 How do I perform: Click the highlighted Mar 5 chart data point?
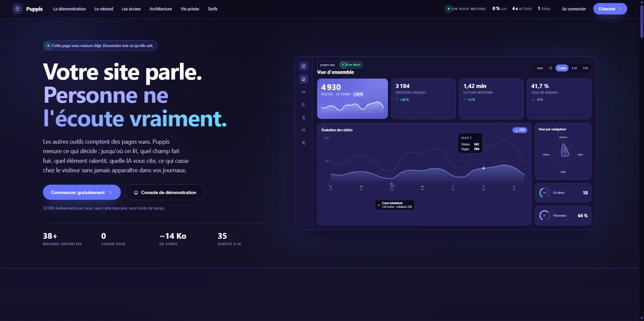coord(484,168)
